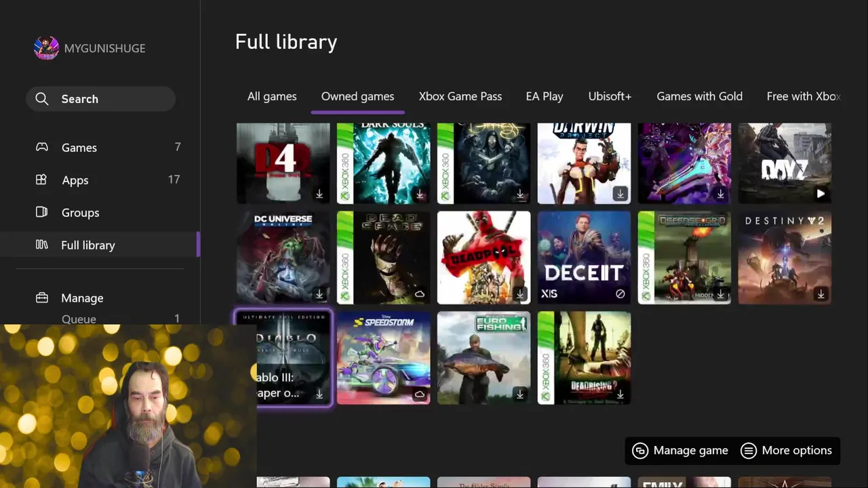Select the Groups sidebar icon
The image size is (868, 488).
[x=41, y=212]
